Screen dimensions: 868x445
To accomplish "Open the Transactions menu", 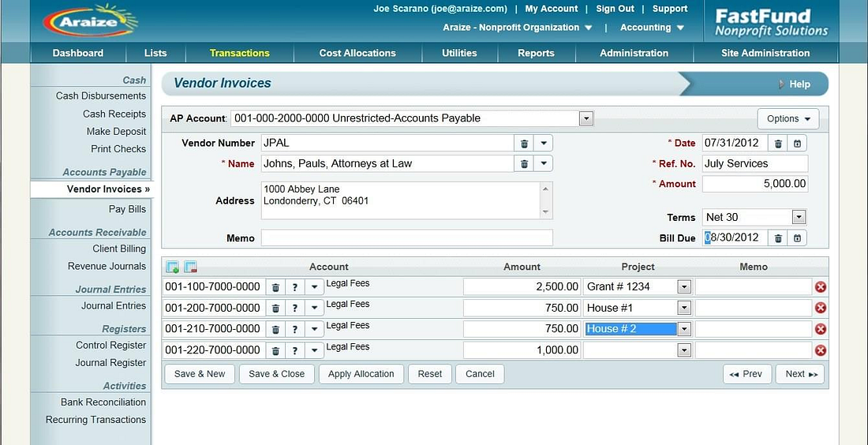I will coord(240,53).
